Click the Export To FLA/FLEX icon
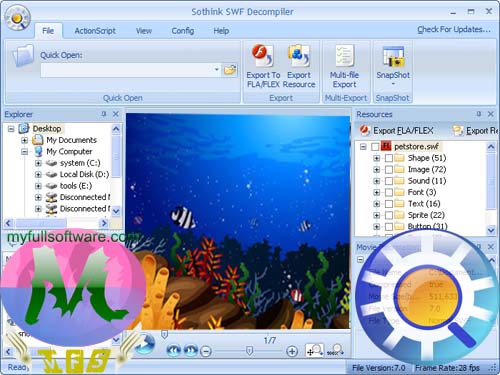The height and width of the screenshot is (375, 500). [263, 56]
